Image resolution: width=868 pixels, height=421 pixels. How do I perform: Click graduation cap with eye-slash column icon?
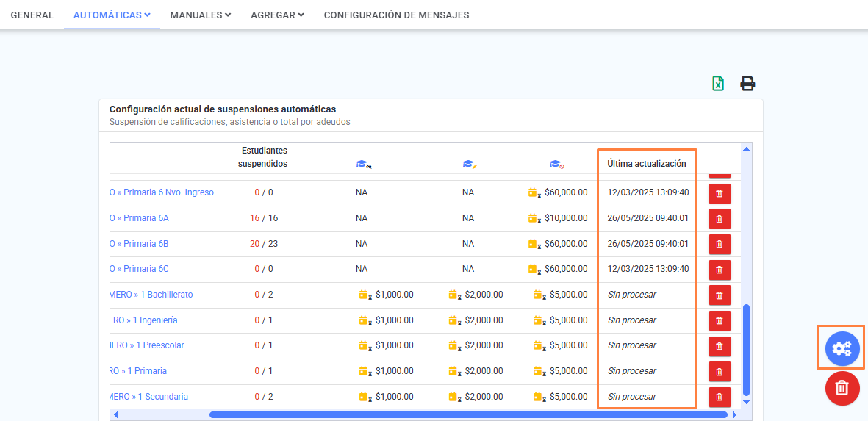363,164
